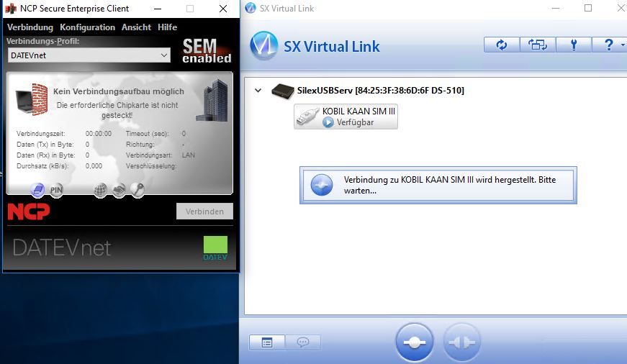This screenshot has height=364, width=627.
Task: Click the office building icon
Action: pos(212,100)
